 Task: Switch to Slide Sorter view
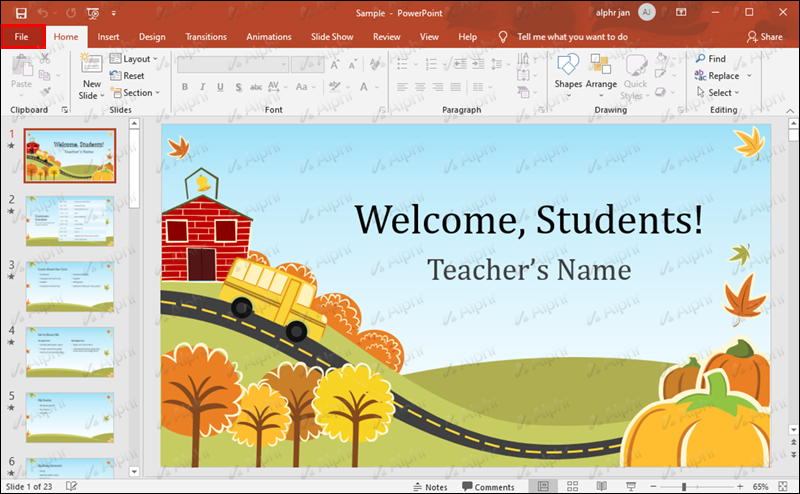pyautogui.click(x=571, y=486)
